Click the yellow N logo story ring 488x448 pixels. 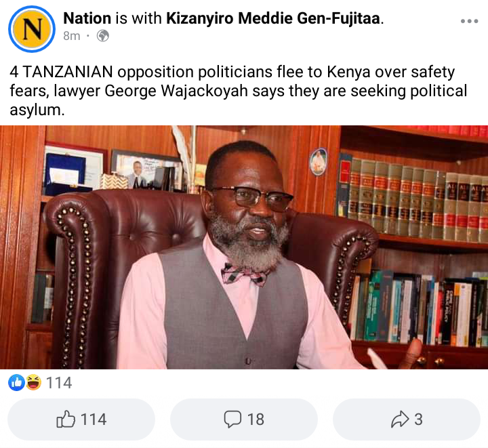tap(32, 29)
